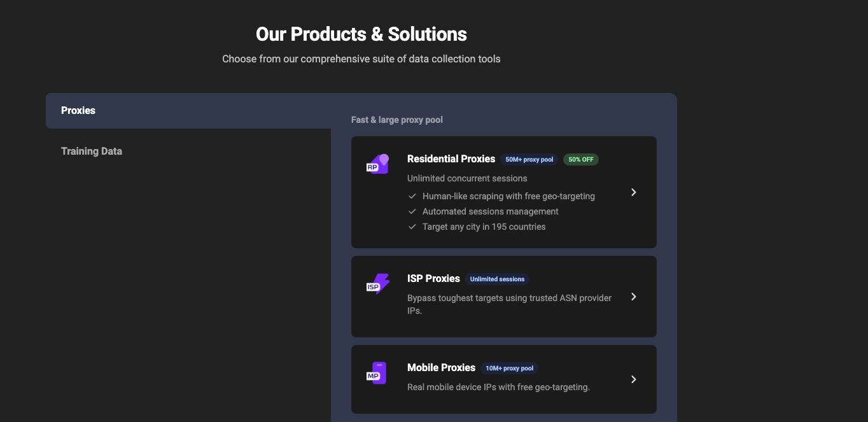Open ISP Proxies via right chevron
This screenshot has height=422, width=868.
pyautogui.click(x=633, y=297)
